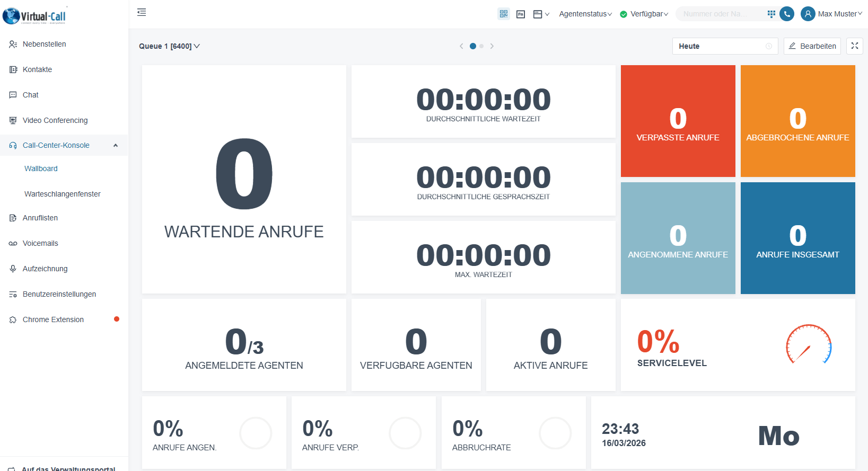Click the Anrufe Verp. progress circle

click(405, 433)
